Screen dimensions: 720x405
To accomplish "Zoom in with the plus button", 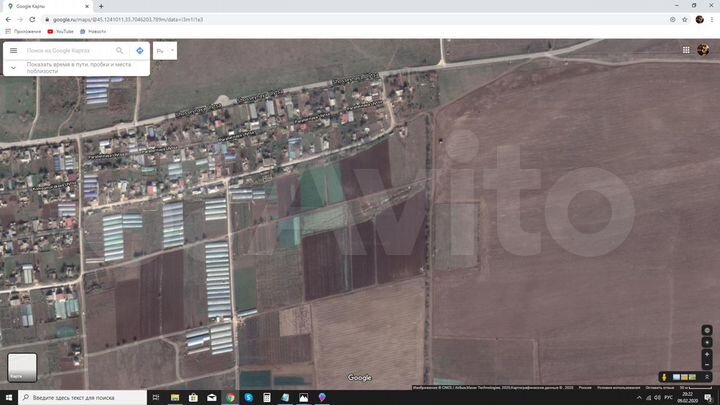I will point(707,354).
